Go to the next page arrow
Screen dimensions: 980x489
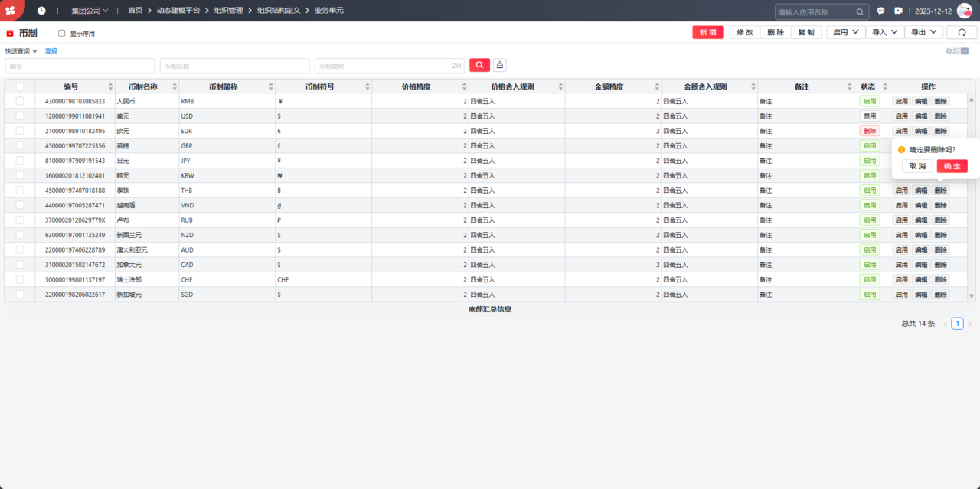[969, 324]
